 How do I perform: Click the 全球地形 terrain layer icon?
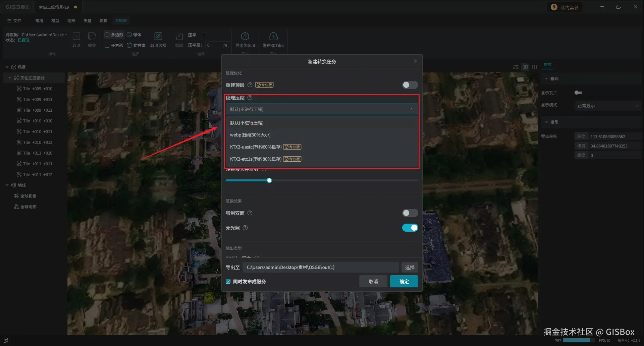[x=16, y=207]
